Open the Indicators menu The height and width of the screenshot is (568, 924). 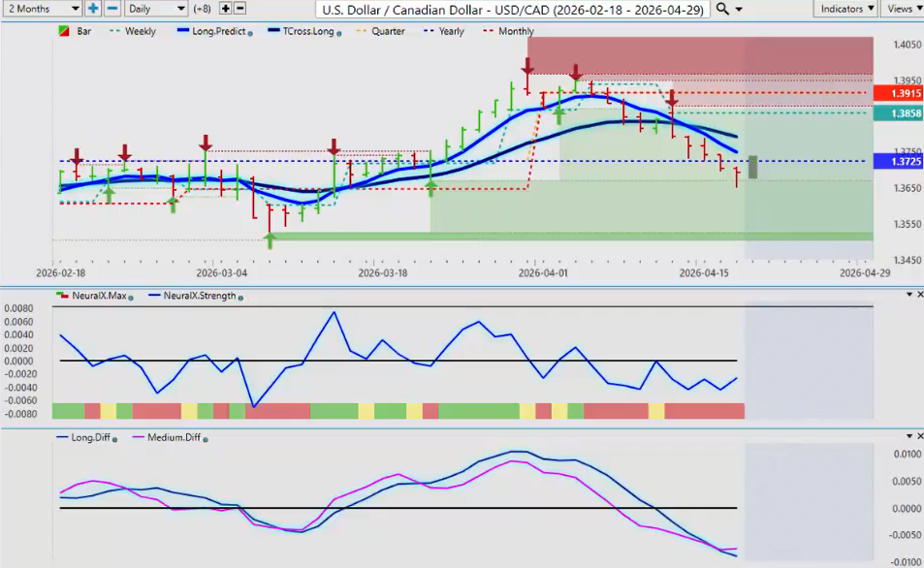[845, 9]
